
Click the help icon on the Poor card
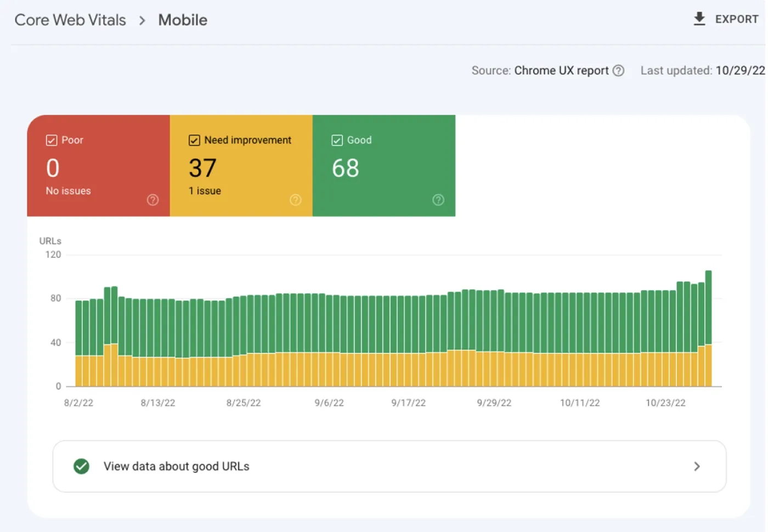pos(153,200)
